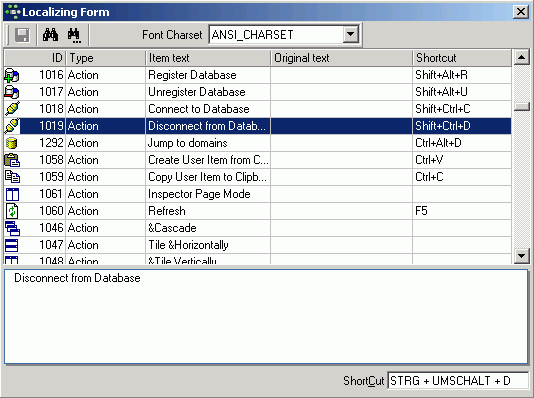Click the Ctrl+V shortcut cell

point(462,160)
